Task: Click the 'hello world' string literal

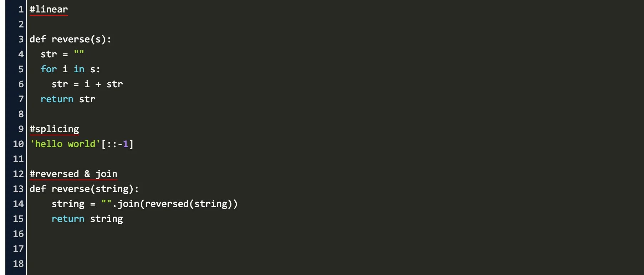Action: 65,144
